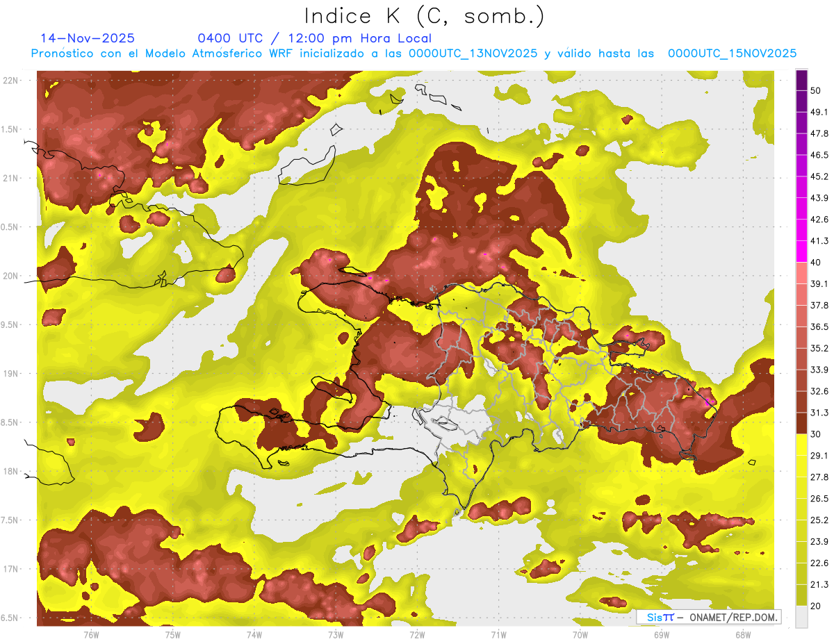This screenshot has width=834, height=644.
Task: Click the colorbar value '31.3'
Action: [x=819, y=413]
